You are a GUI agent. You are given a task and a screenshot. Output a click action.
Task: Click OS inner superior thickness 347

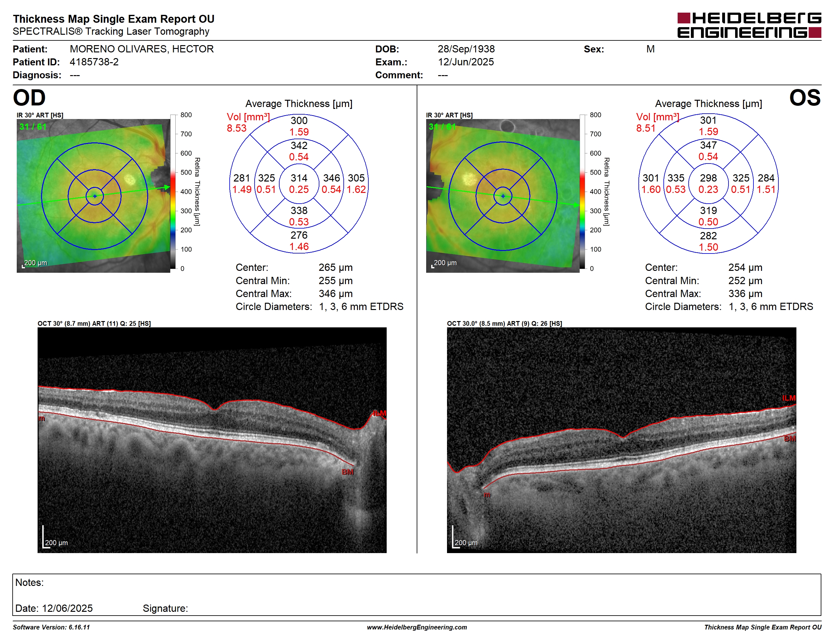(x=708, y=145)
